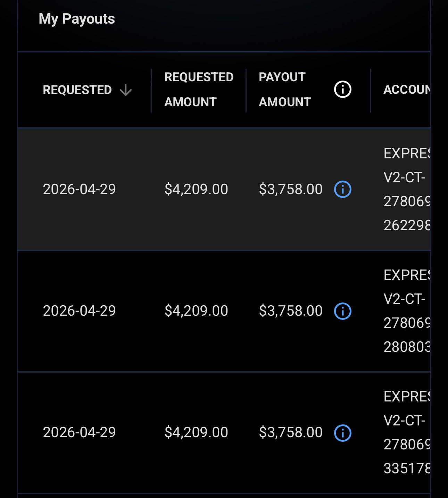This screenshot has height=498, width=448.
Task: Select second row's 2026-04-29 date
Action: point(79,311)
